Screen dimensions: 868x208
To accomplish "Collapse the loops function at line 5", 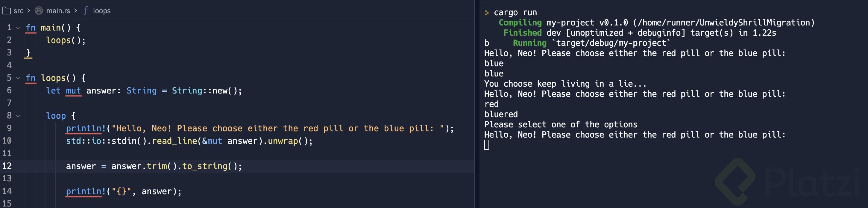I will coord(18,78).
